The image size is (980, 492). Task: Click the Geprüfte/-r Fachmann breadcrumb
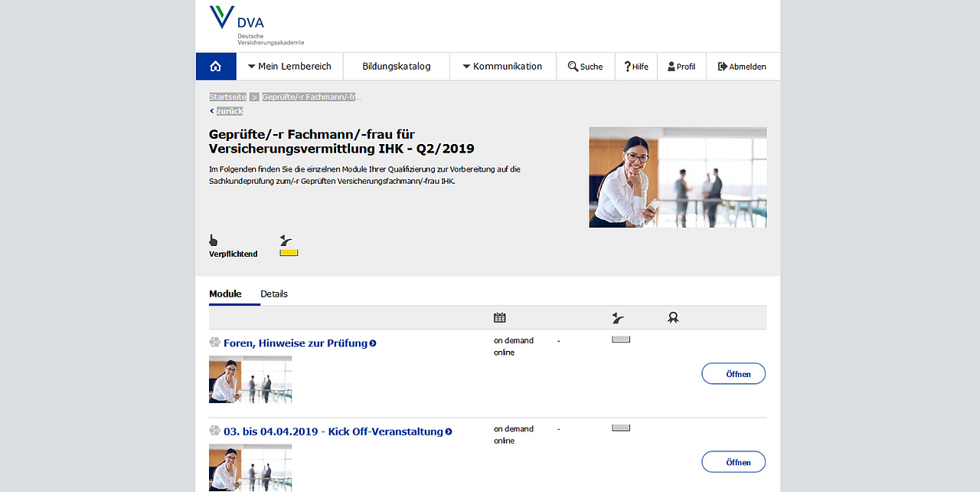point(311,97)
